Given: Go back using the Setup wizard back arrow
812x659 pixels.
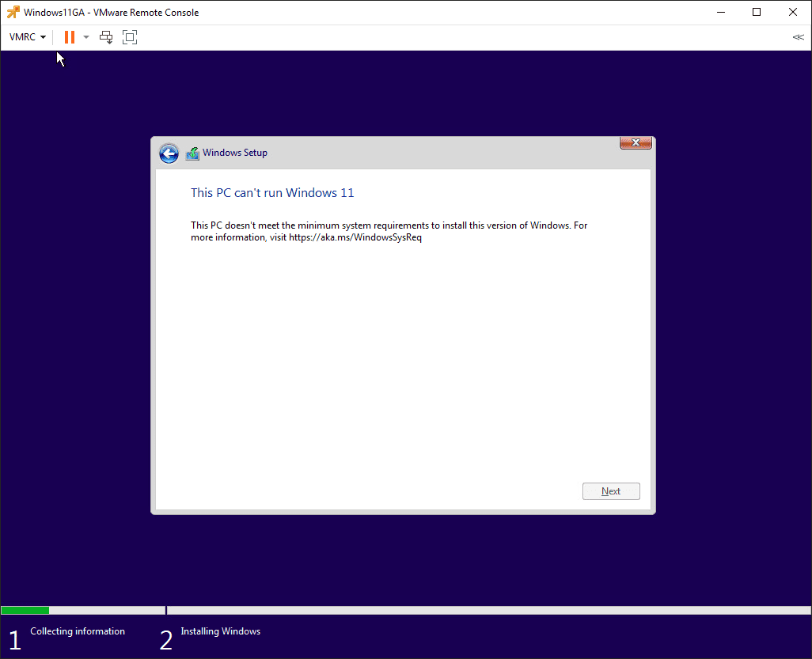Looking at the screenshot, I should (x=169, y=153).
